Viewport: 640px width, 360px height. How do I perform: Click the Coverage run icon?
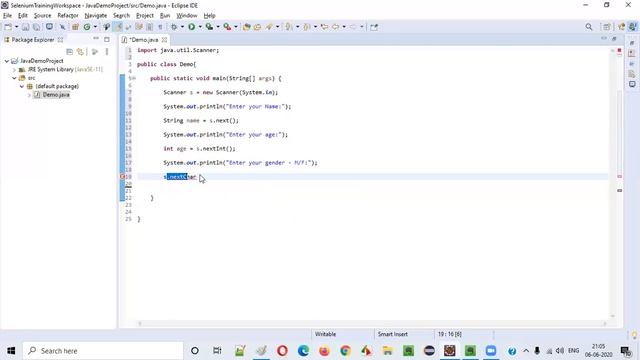209,27
